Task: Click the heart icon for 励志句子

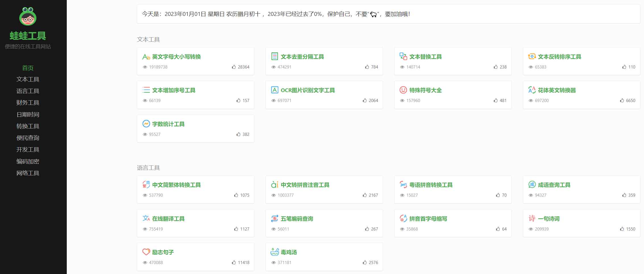Action: click(x=146, y=252)
